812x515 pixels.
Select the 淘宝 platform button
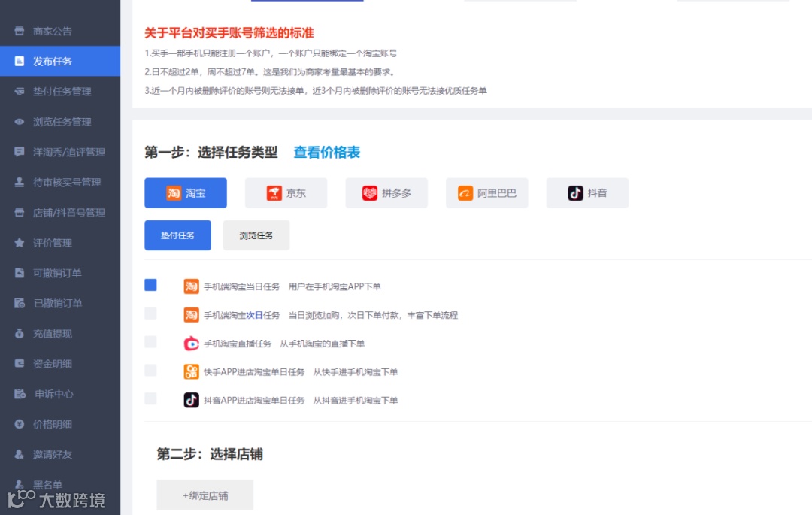tap(186, 193)
